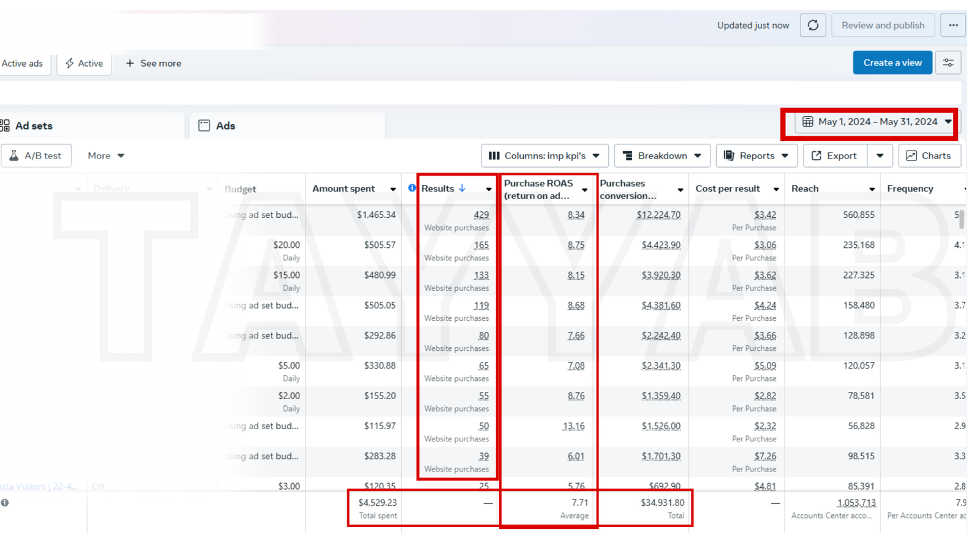980x551 pixels.
Task: Click the Review and publish button
Action: (883, 25)
